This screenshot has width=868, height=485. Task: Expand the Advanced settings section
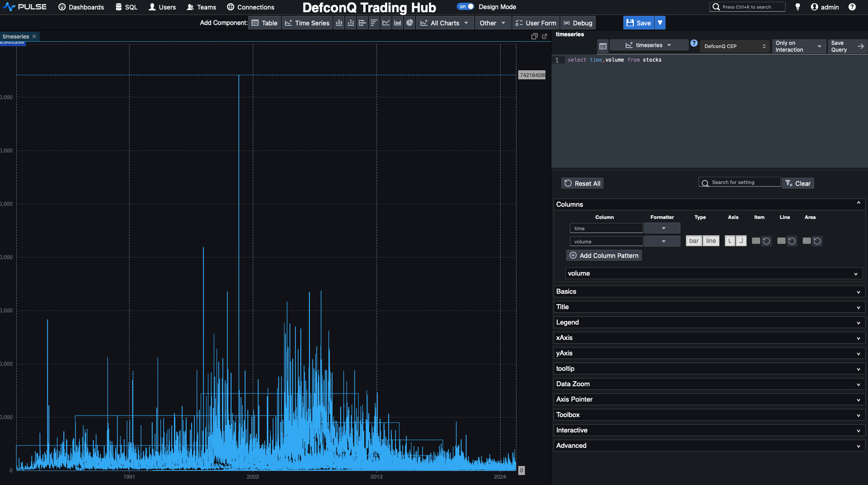pyautogui.click(x=709, y=446)
